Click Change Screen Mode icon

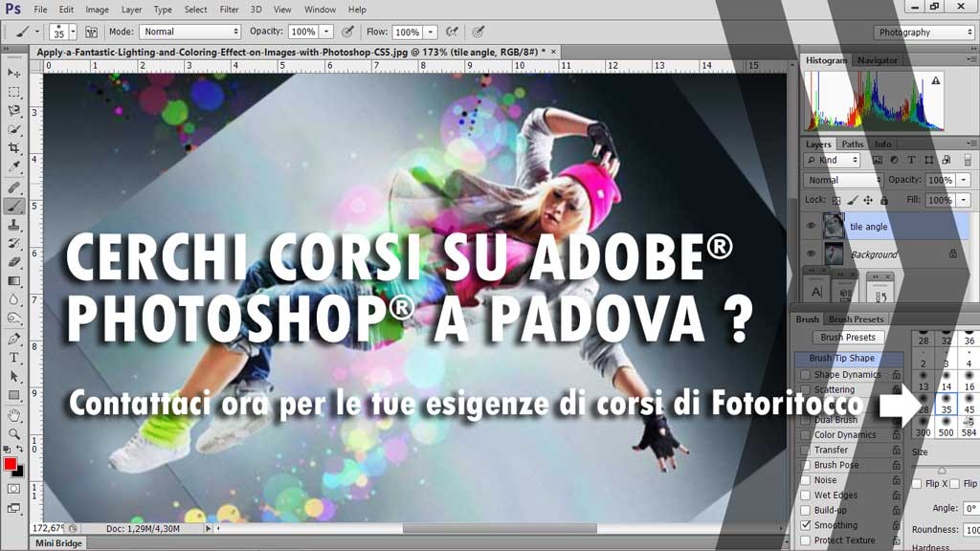[x=13, y=509]
